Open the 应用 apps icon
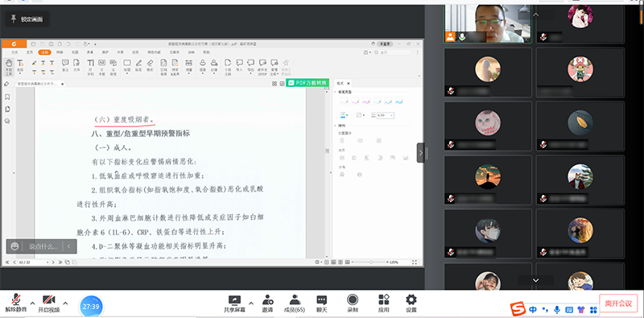 click(384, 304)
